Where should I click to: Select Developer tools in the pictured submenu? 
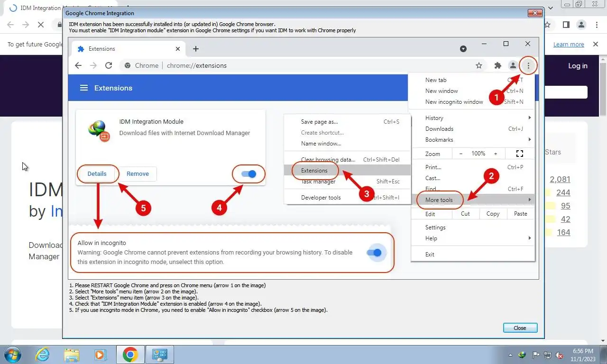347,197
